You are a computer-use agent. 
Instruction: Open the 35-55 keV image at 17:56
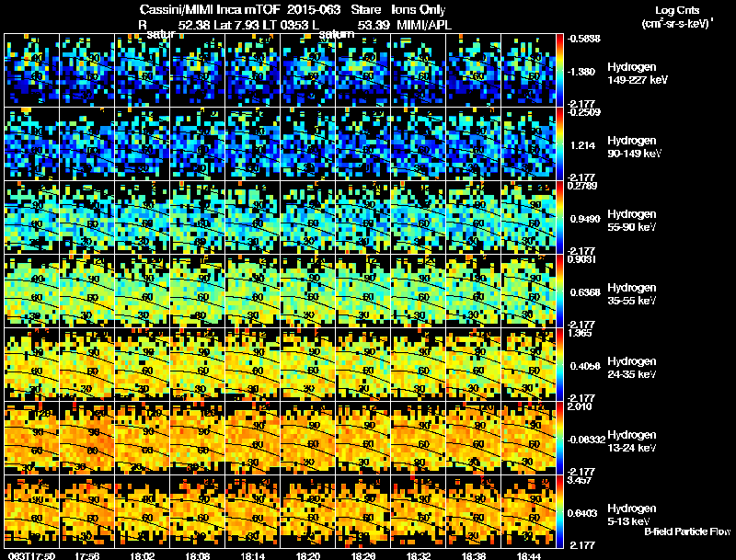point(86,291)
